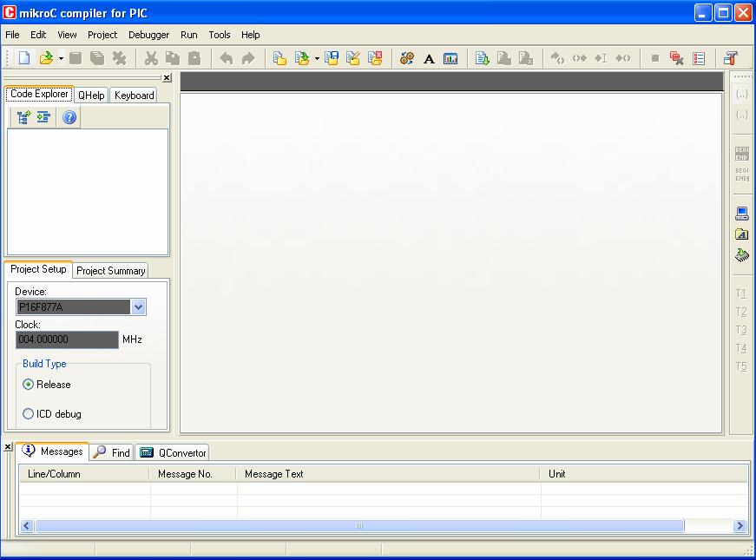Switch to the Project Setup tab
Screen dimensions: 756x560
pos(38,269)
